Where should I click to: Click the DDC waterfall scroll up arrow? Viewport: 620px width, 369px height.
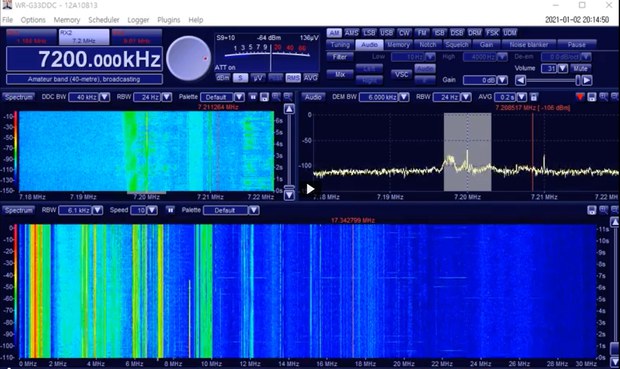click(x=289, y=109)
